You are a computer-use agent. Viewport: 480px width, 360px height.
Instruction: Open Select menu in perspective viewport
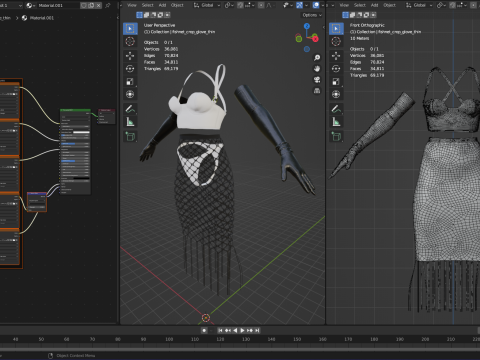147,5
